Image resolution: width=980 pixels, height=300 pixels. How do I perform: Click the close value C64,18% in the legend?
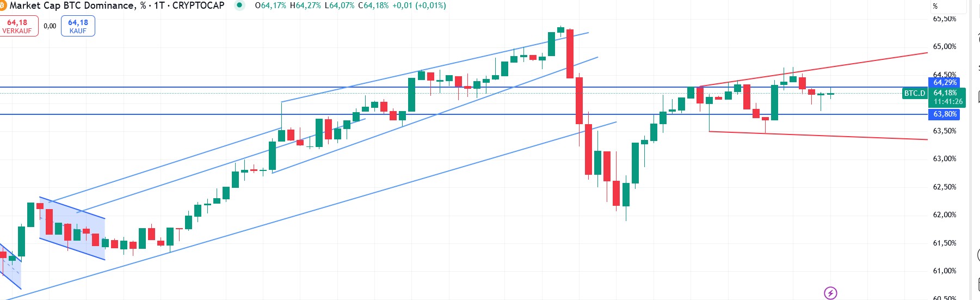(x=372, y=5)
